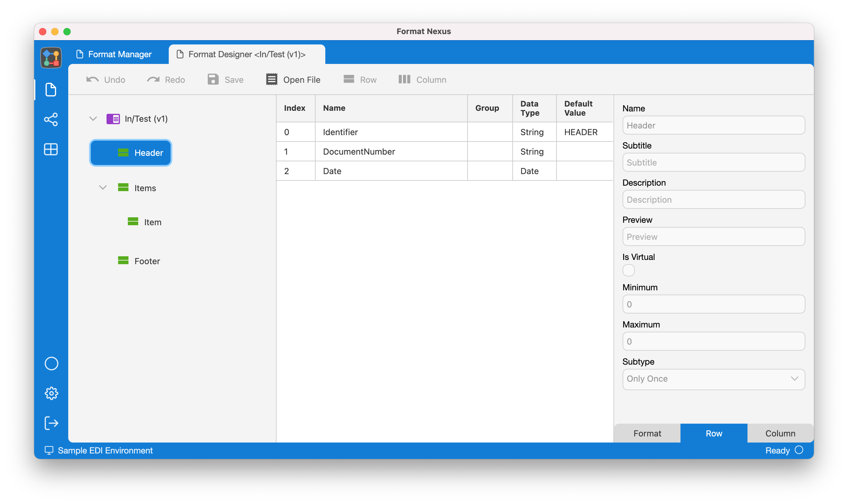Toggle the Is Virtual checkbox
This screenshot has width=848, height=504.
click(628, 270)
